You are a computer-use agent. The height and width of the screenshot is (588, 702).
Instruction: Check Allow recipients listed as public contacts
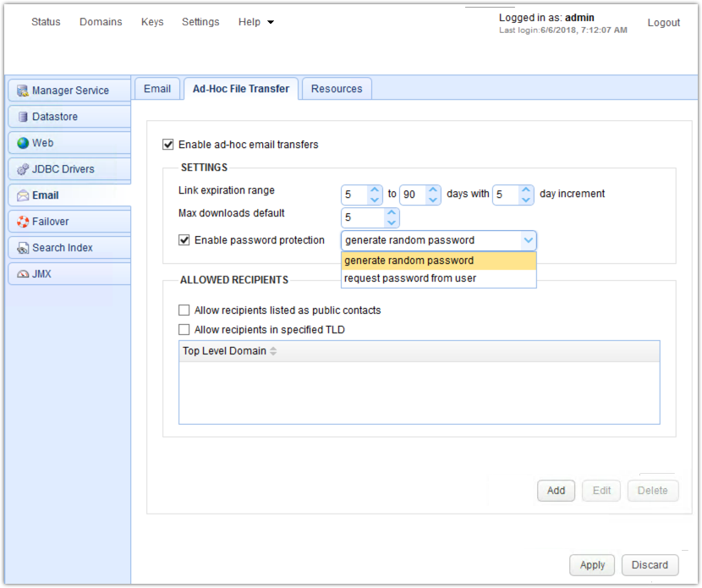[184, 310]
